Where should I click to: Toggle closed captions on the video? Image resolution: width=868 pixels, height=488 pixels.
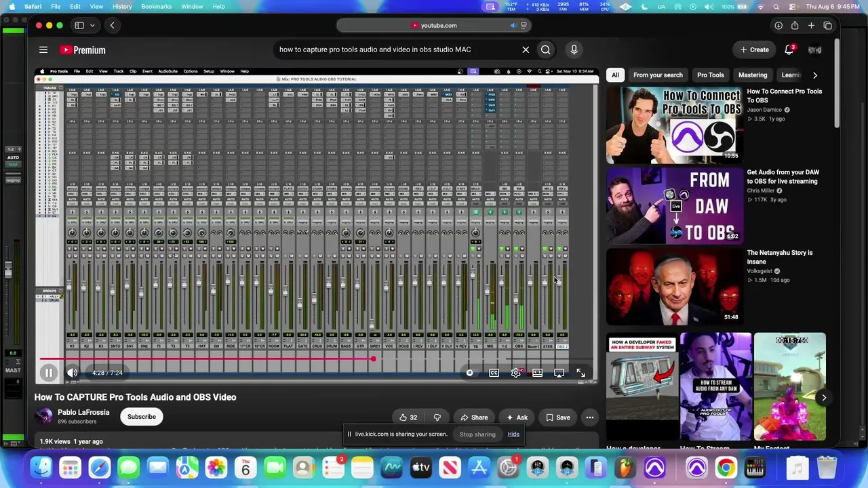pos(494,373)
